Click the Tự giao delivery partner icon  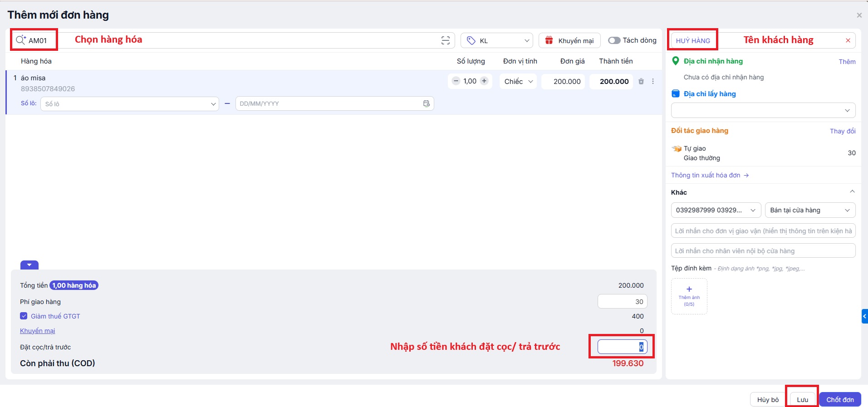coord(677,148)
